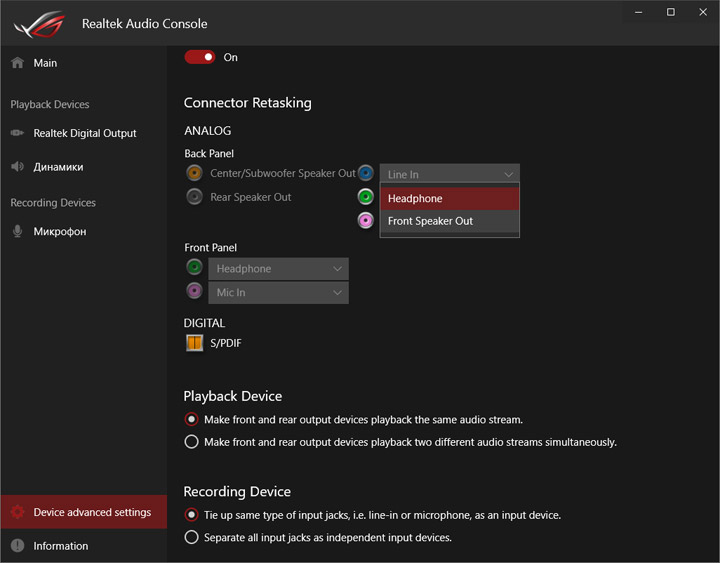Open the Information page in sidebar

point(60,546)
